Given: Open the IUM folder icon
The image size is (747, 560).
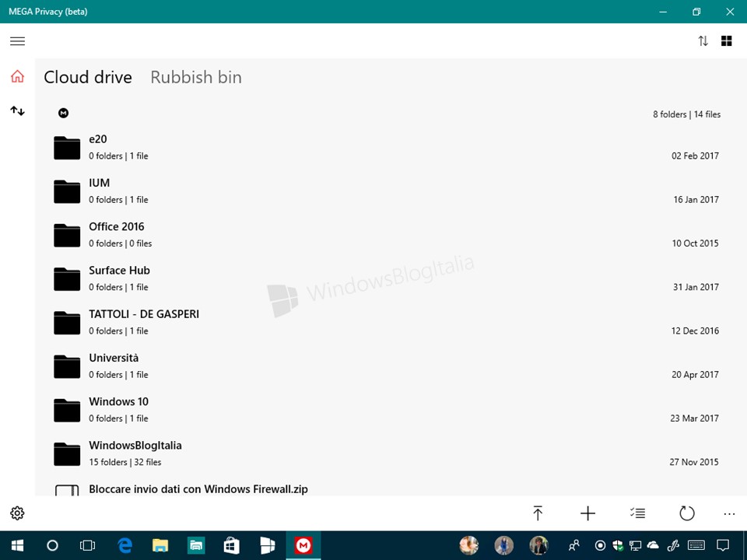Looking at the screenshot, I should pos(67,191).
